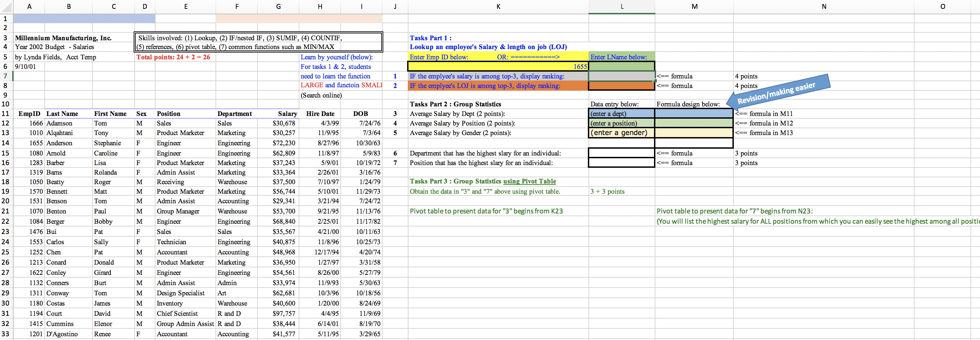This screenshot has height=340, width=980.
Task: Click the highest-salary Position answer cell L16
Action: (622, 163)
